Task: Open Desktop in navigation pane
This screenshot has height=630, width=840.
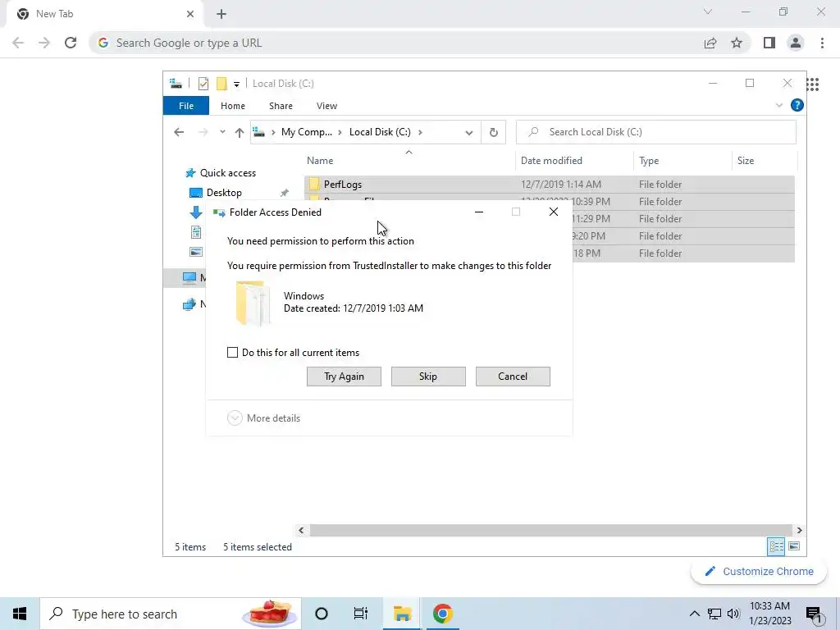Action: coord(224,192)
